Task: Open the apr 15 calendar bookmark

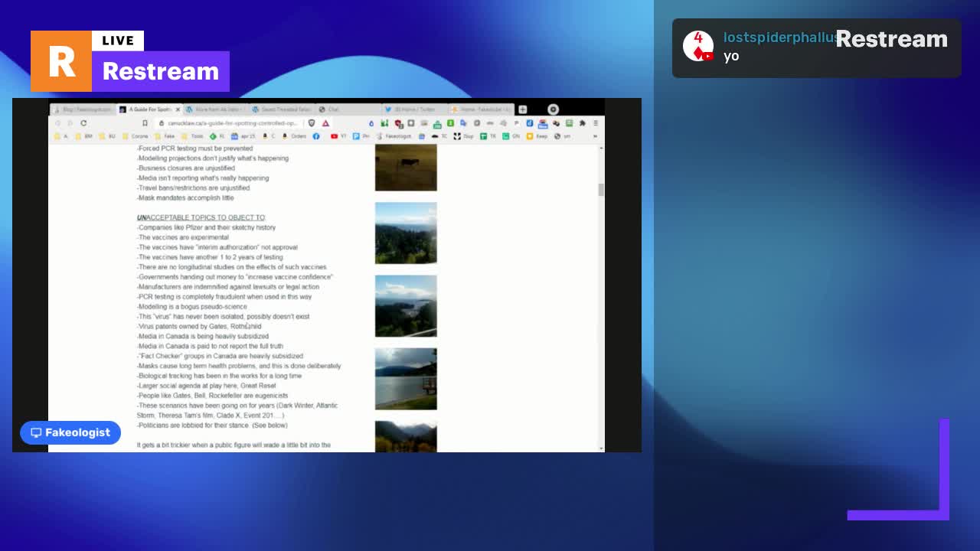Action: click(x=243, y=136)
